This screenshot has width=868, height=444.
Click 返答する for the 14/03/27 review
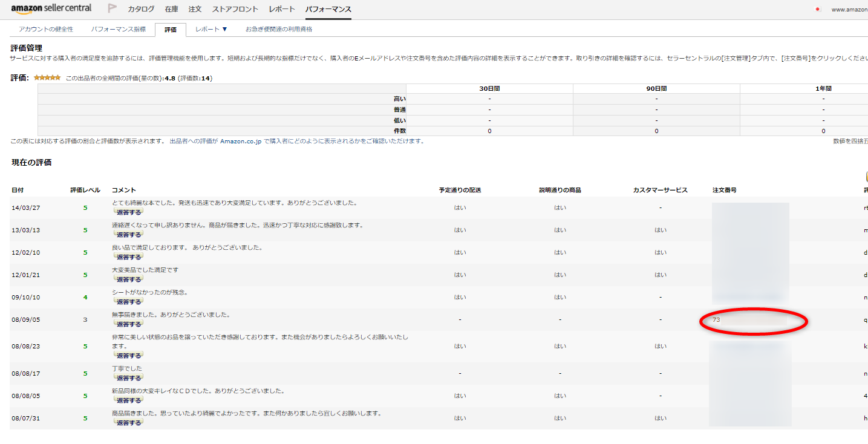(x=128, y=212)
